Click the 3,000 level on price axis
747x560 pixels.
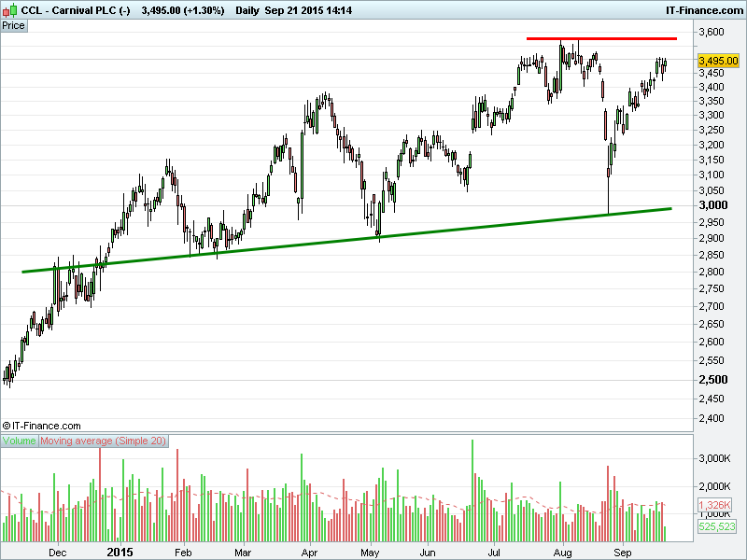pos(712,205)
